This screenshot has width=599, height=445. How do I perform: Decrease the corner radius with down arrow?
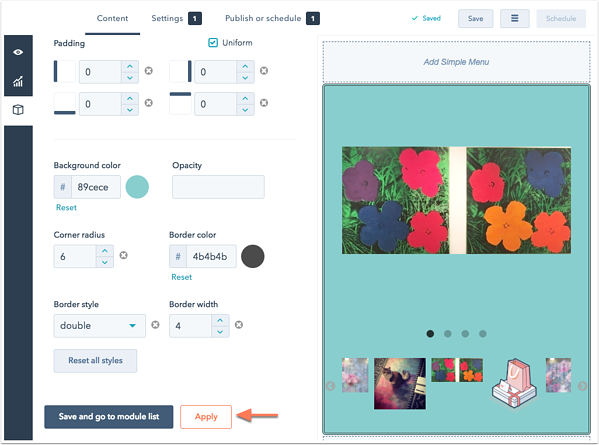(105, 262)
